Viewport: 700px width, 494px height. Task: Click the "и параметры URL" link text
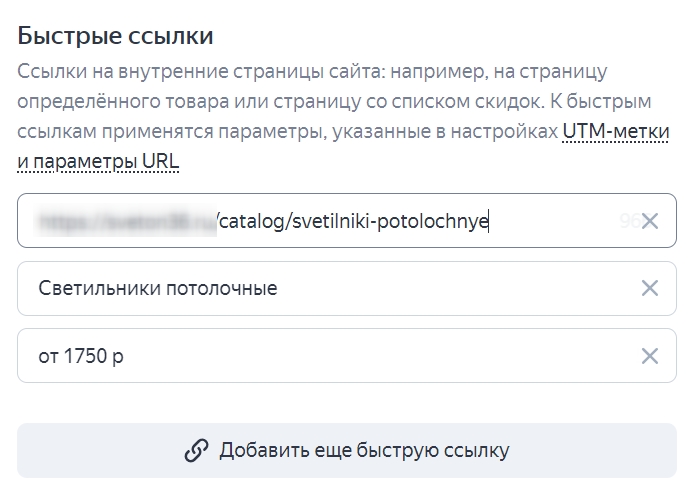click(x=99, y=160)
